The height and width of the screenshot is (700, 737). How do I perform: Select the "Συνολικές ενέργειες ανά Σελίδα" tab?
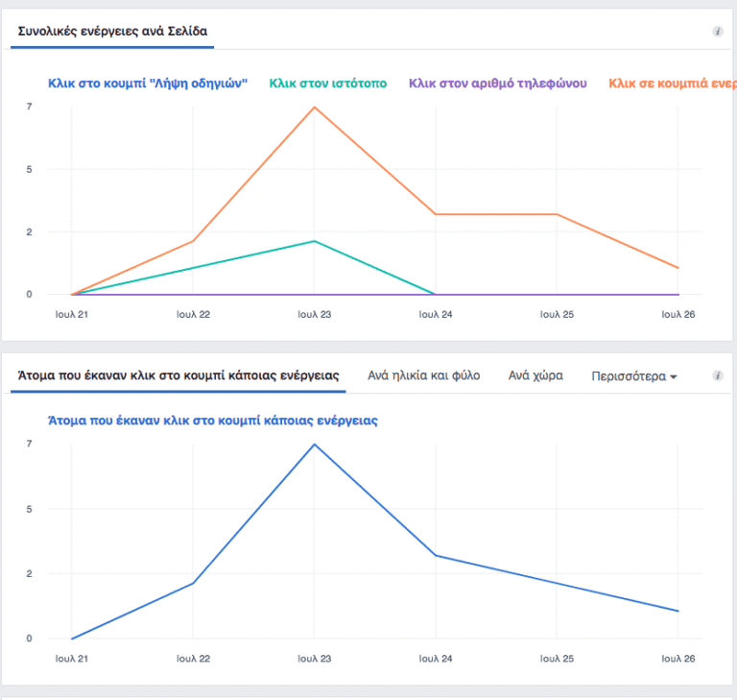pyautogui.click(x=113, y=32)
